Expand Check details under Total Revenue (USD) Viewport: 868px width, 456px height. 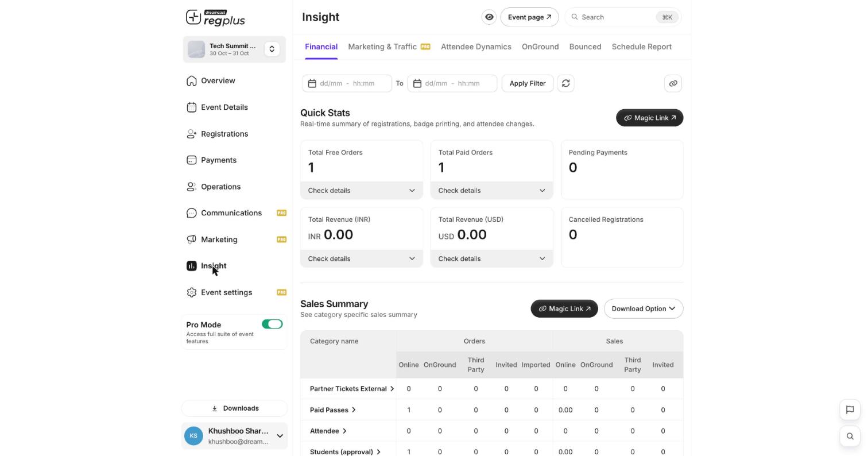point(492,258)
